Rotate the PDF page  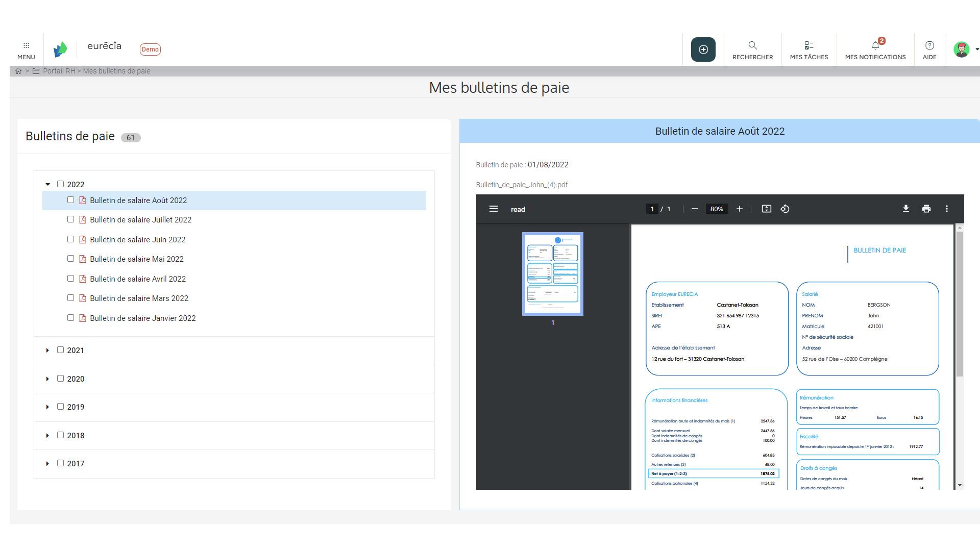[785, 209]
